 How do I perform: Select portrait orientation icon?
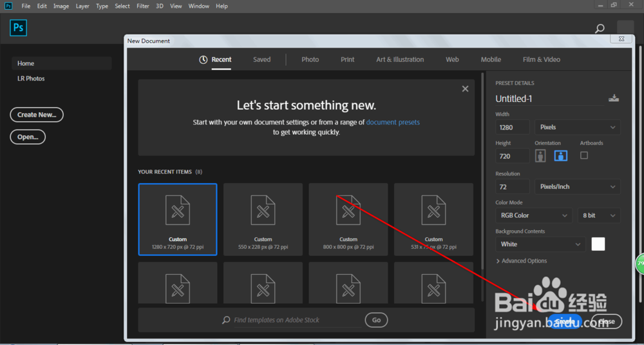540,155
